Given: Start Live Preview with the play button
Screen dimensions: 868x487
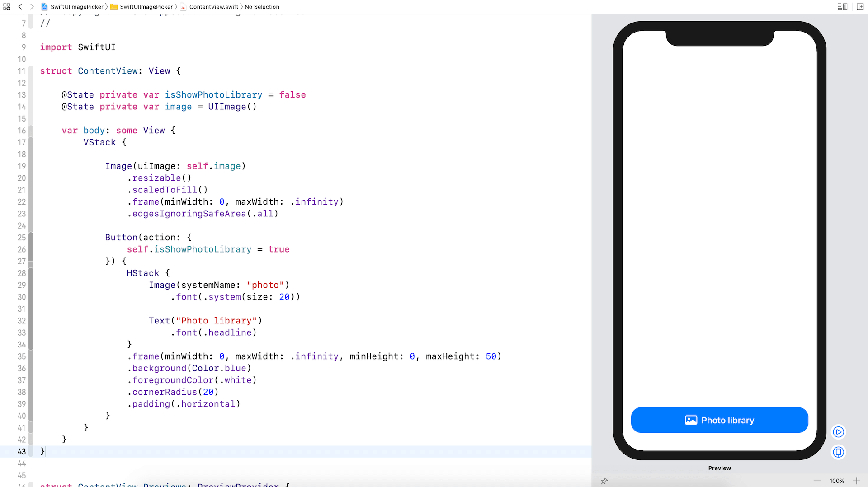Looking at the screenshot, I should pos(838,432).
